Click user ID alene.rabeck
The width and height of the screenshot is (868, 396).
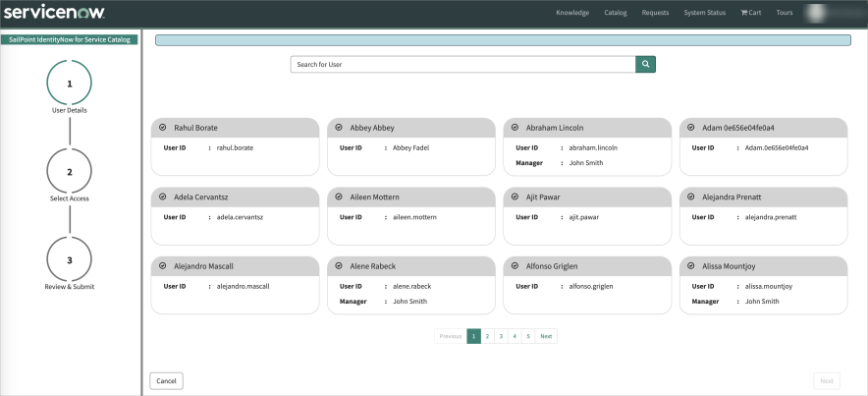point(411,286)
